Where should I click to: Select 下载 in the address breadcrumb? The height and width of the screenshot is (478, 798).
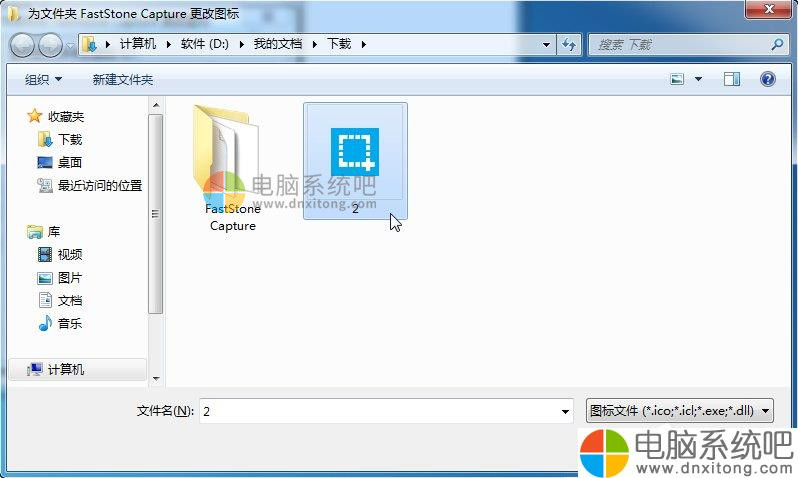pos(339,44)
